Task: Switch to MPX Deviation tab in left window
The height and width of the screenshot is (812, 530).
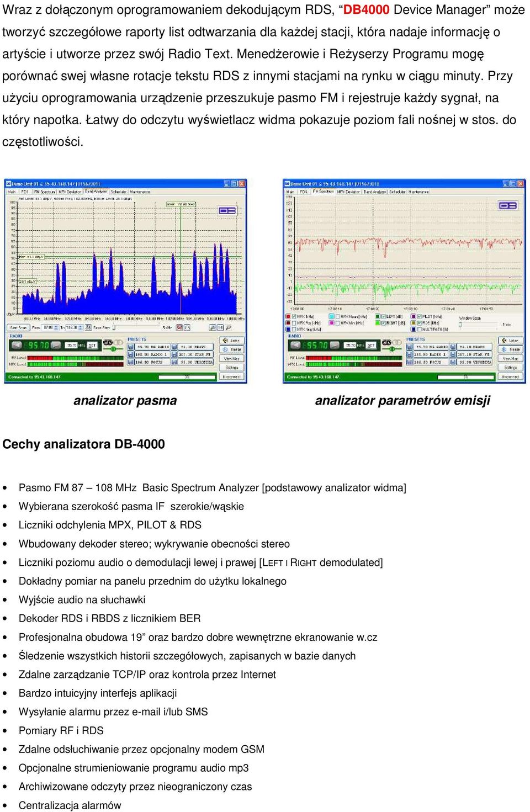Action: pyautogui.click(x=70, y=192)
